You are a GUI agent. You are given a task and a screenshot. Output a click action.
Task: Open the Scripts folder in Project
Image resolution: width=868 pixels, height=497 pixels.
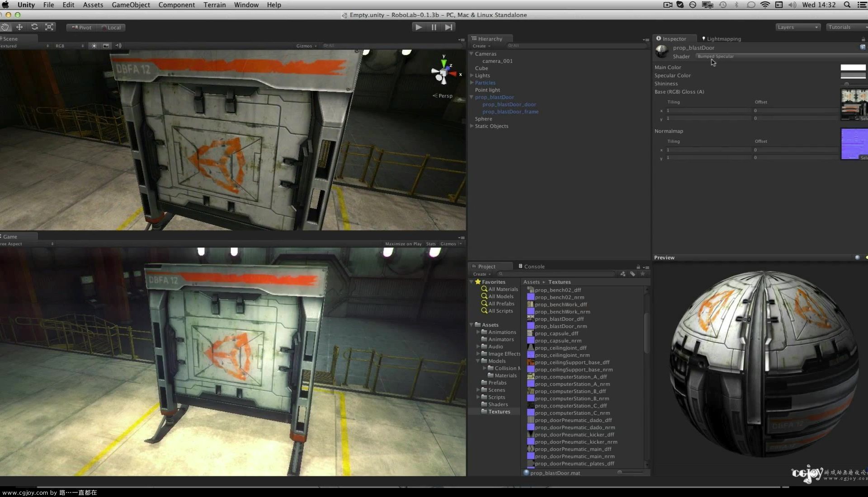click(x=493, y=397)
